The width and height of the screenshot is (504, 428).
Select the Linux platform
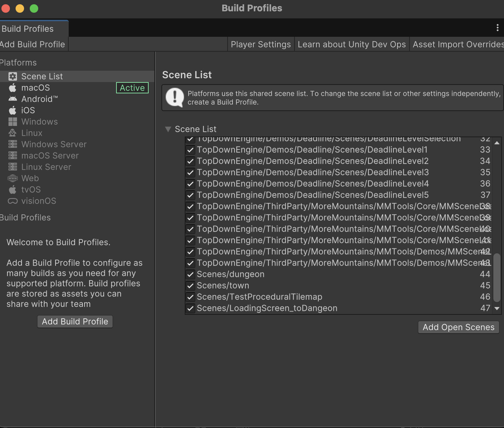[77, 133]
